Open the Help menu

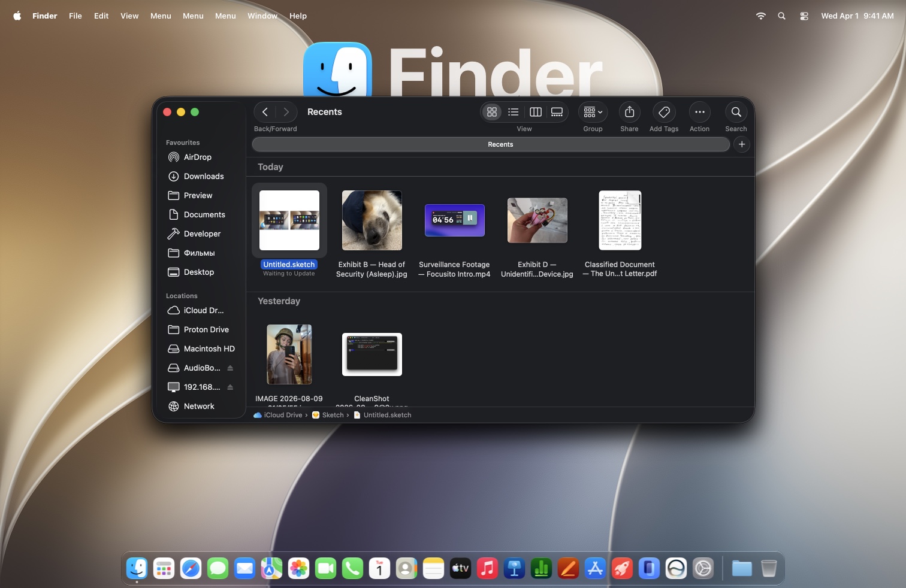(298, 16)
